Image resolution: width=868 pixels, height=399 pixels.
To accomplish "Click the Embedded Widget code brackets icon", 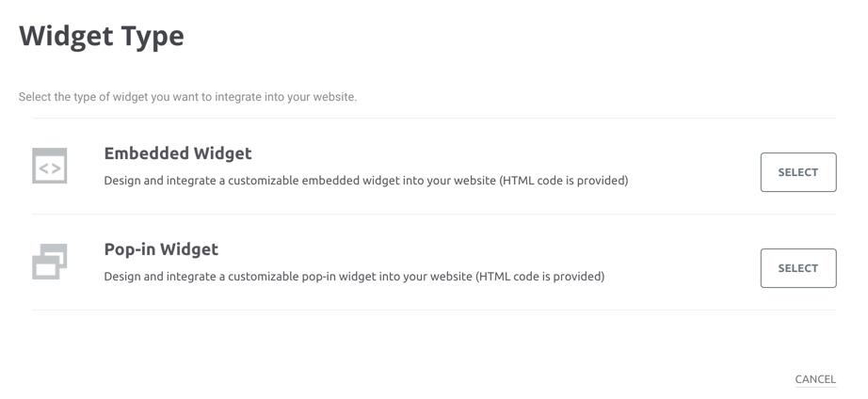I will pos(49,166).
